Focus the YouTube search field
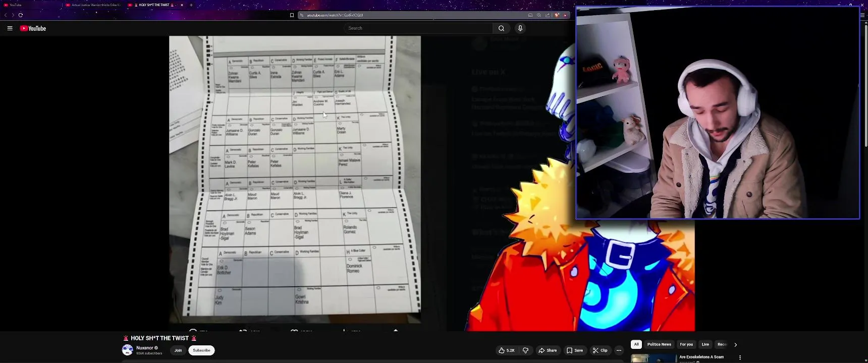 pos(418,28)
